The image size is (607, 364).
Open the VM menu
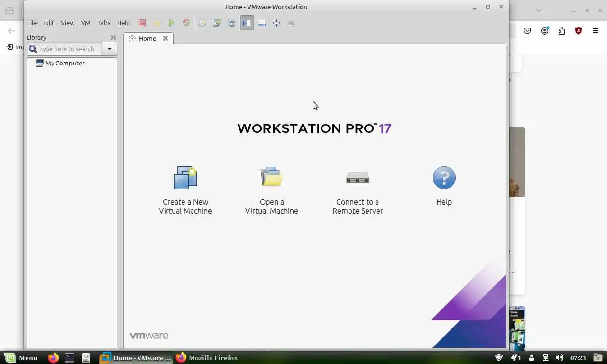85,23
